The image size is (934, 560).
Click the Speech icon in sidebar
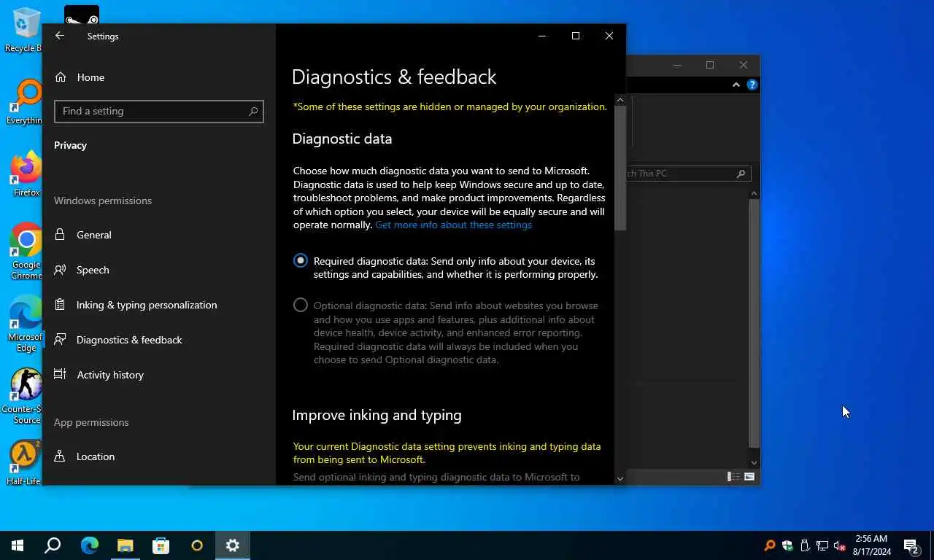tap(61, 270)
